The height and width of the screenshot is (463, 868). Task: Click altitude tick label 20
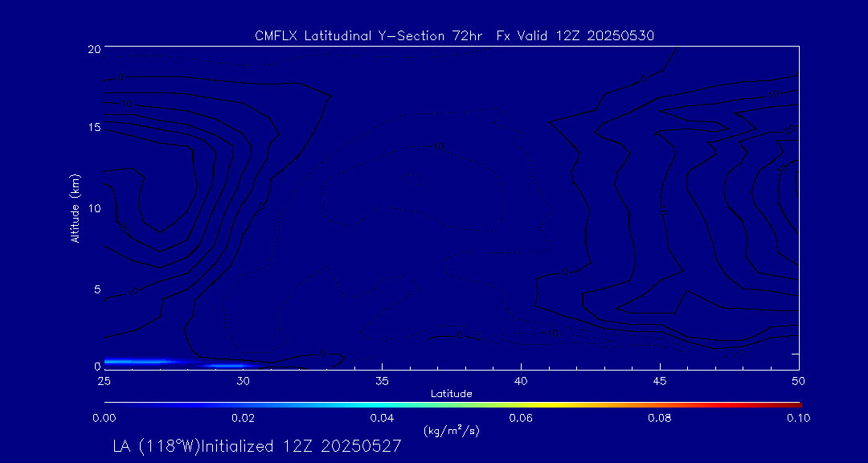(94, 48)
